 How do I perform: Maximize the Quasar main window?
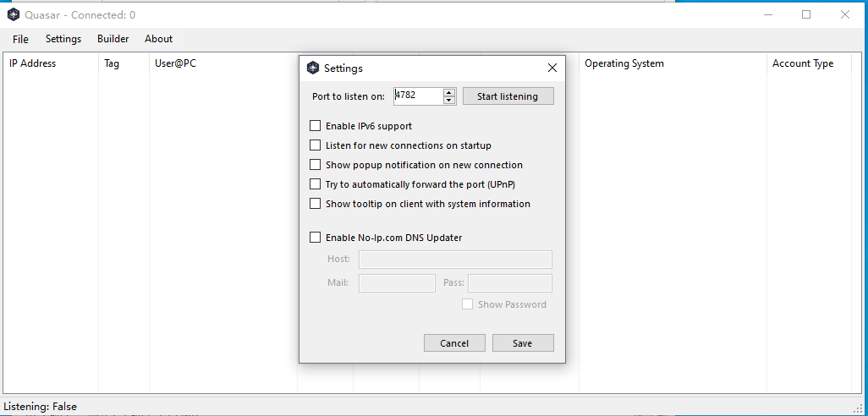tap(806, 14)
